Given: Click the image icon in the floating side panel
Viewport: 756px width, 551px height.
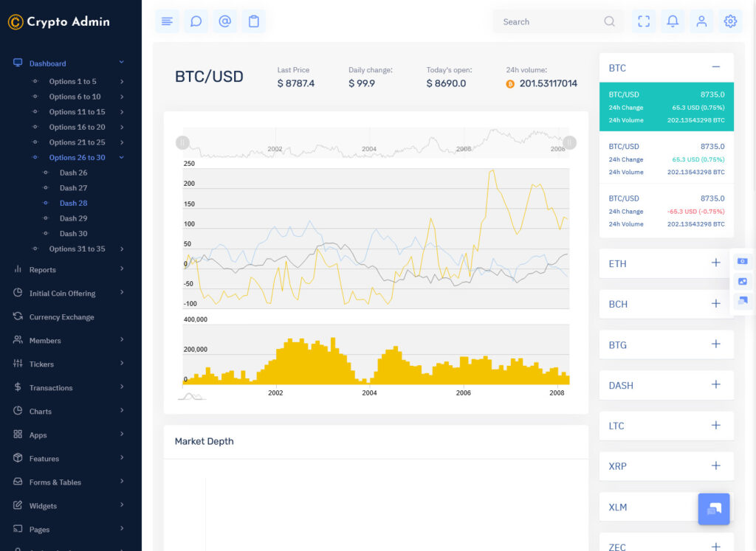Looking at the screenshot, I should tap(742, 281).
